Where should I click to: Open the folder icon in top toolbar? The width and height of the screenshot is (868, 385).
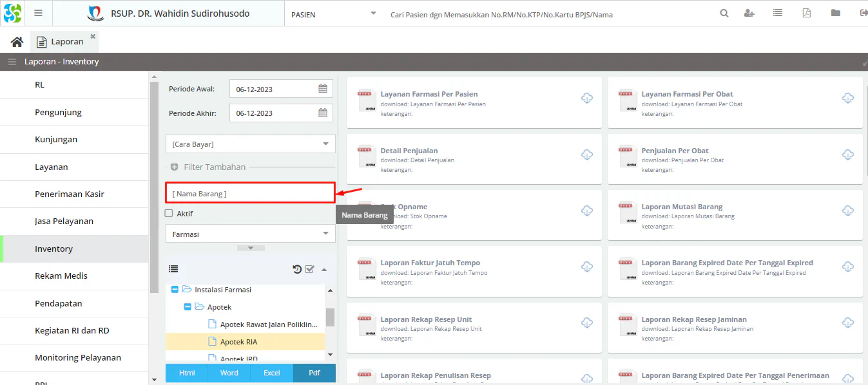click(x=836, y=13)
